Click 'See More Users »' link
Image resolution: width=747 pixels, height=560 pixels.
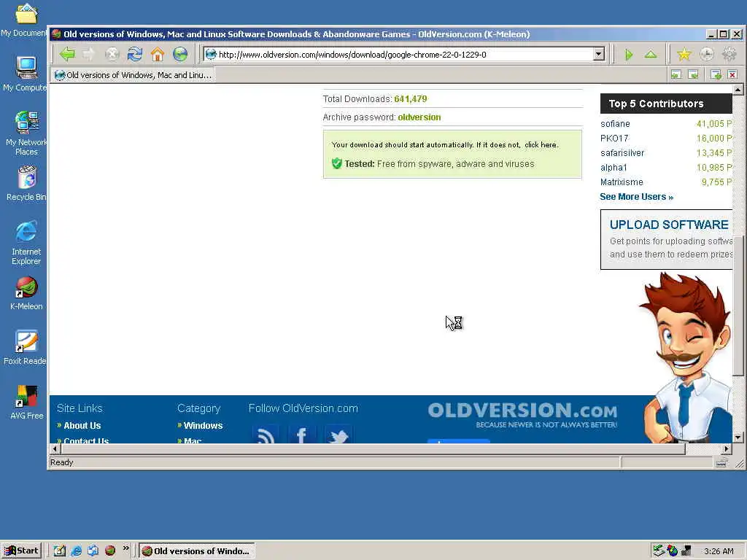(636, 197)
